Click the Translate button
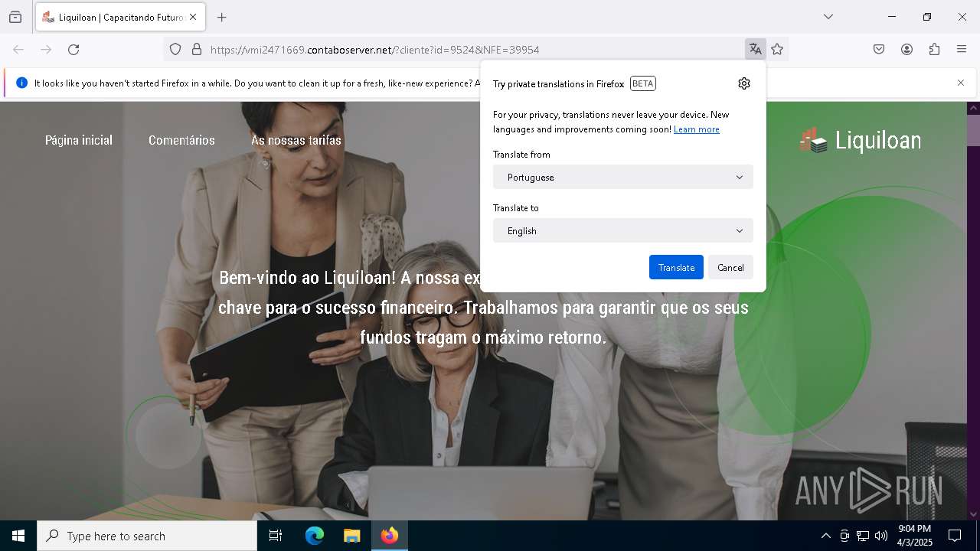 point(676,267)
